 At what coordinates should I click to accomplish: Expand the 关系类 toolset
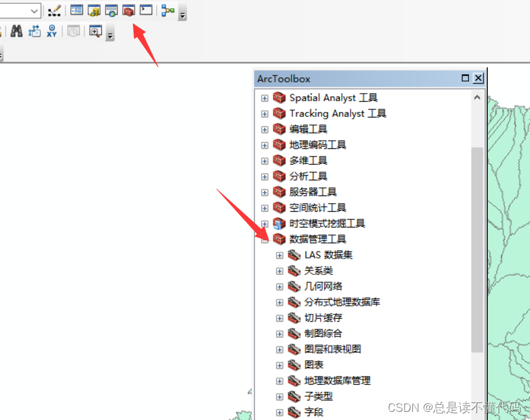[x=279, y=271]
